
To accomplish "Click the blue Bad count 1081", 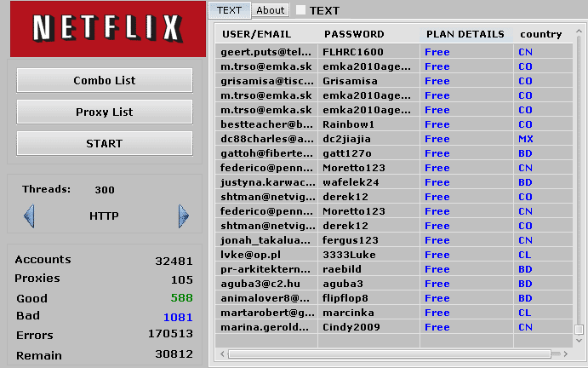I will [x=178, y=317].
